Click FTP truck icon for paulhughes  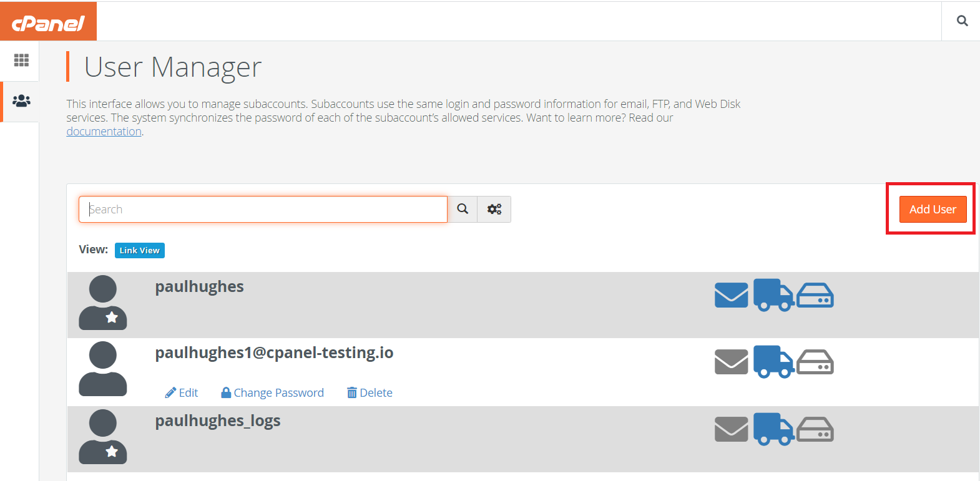click(x=773, y=294)
